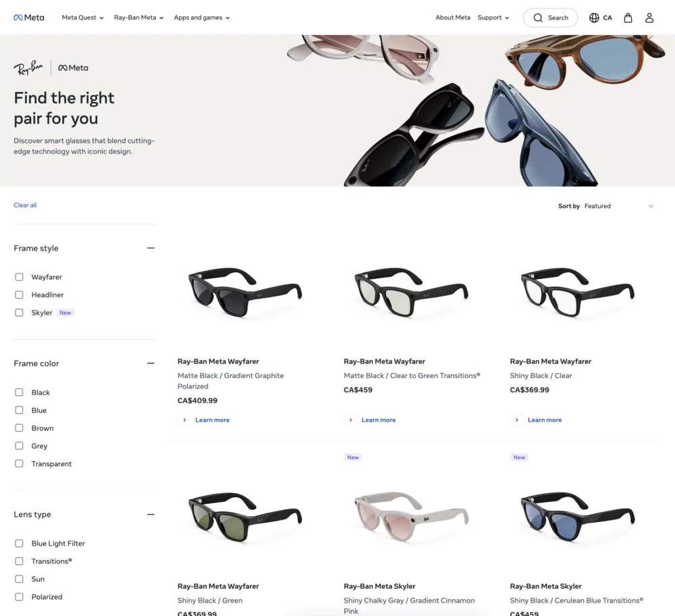Open the Apps and games menu
The height and width of the screenshot is (616, 675).
click(x=201, y=18)
